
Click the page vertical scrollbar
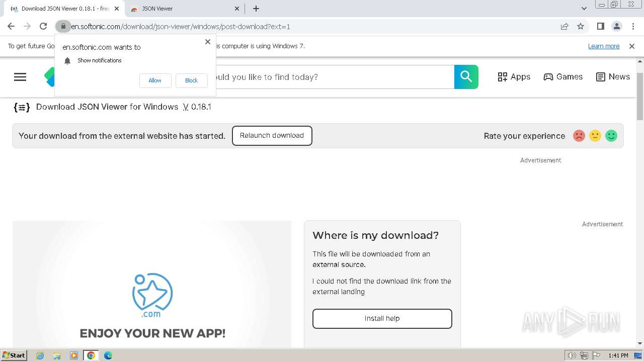click(x=640, y=96)
